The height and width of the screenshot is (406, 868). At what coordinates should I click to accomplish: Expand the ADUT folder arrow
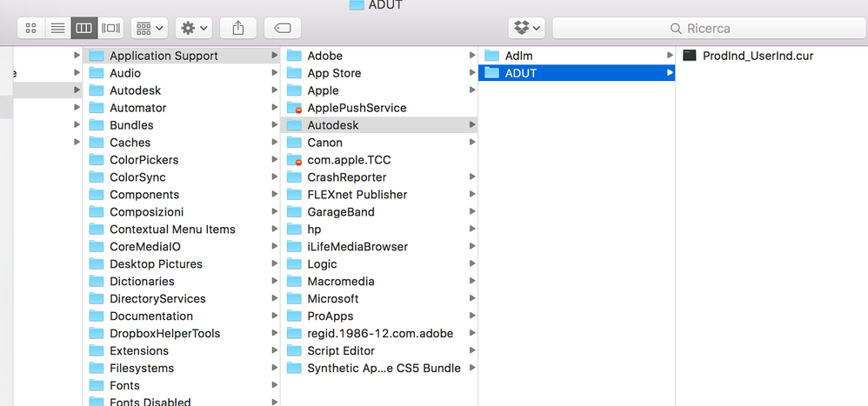click(x=670, y=73)
